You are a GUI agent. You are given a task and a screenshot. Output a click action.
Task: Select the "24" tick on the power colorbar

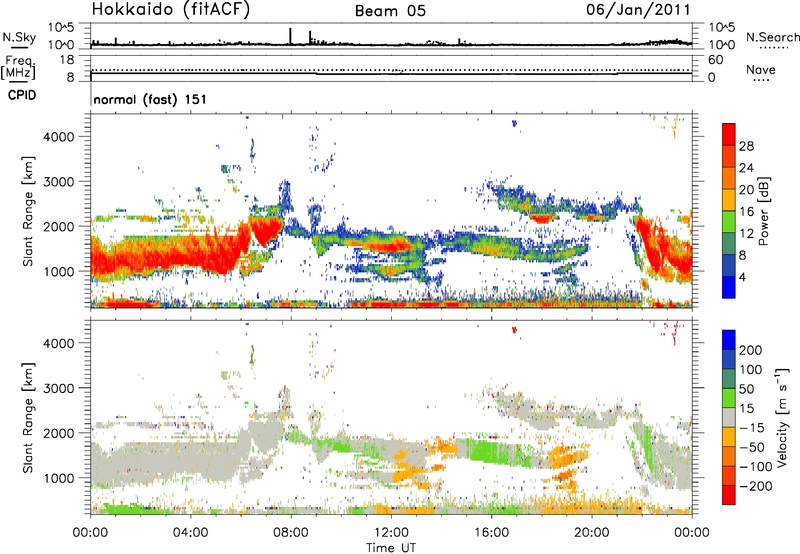[x=746, y=168]
